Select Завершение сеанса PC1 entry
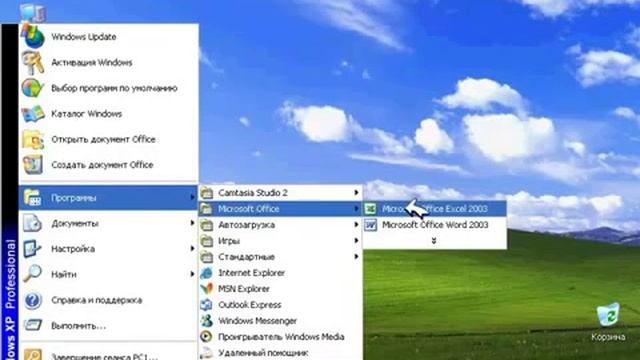This screenshot has width=640, height=360. point(109,354)
